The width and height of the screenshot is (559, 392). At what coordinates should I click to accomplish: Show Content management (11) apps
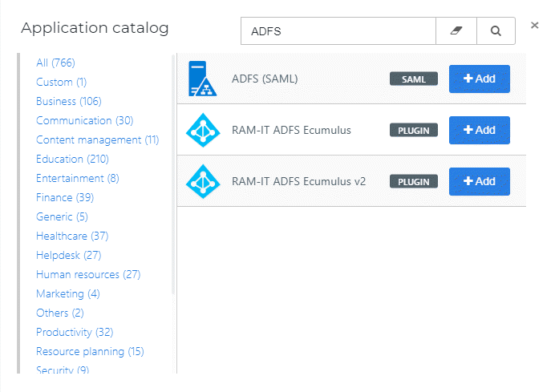pos(98,139)
